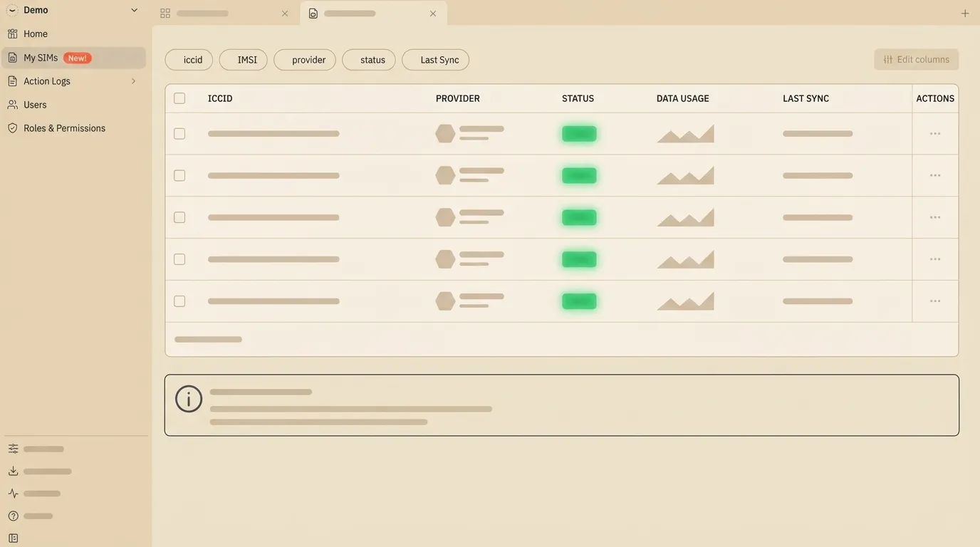Expand the Demo workspace dropdown
The height and width of the screenshot is (547, 980).
134,10
